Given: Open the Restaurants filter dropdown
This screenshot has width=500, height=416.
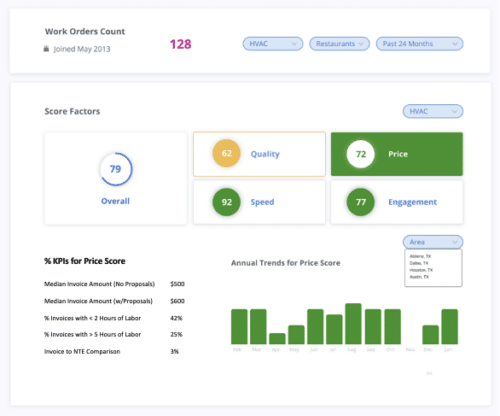Looking at the screenshot, I should (x=339, y=44).
